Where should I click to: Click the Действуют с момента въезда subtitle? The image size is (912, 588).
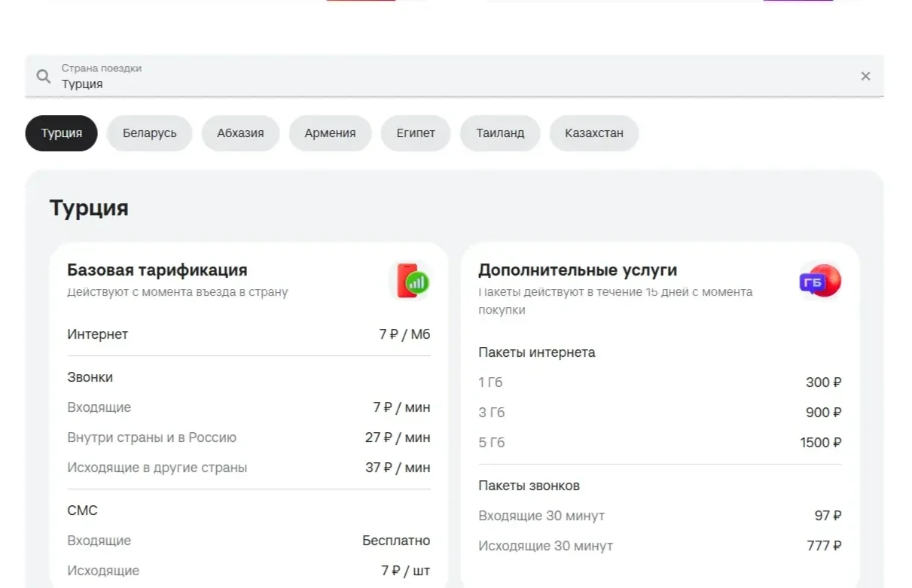tap(178, 292)
